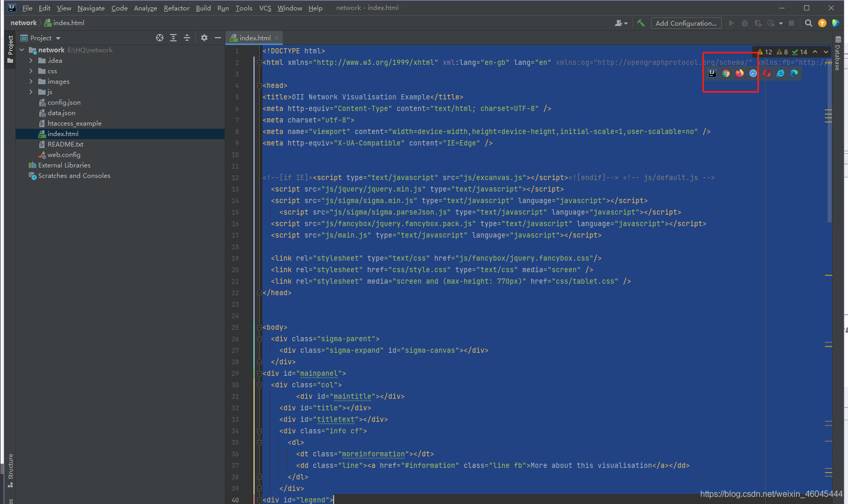Click Run with Coverage icon
Screen dimensions: 848x504
(x=758, y=23)
